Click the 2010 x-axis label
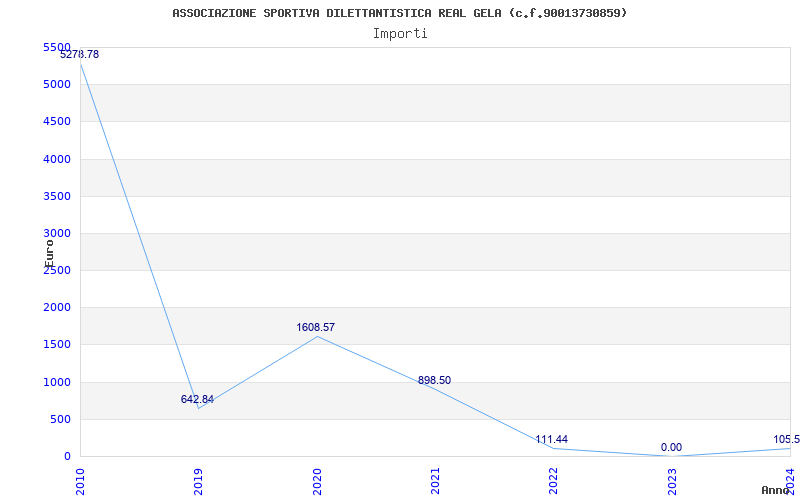The height and width of the screenshot is (500, 800). [80, 481]
